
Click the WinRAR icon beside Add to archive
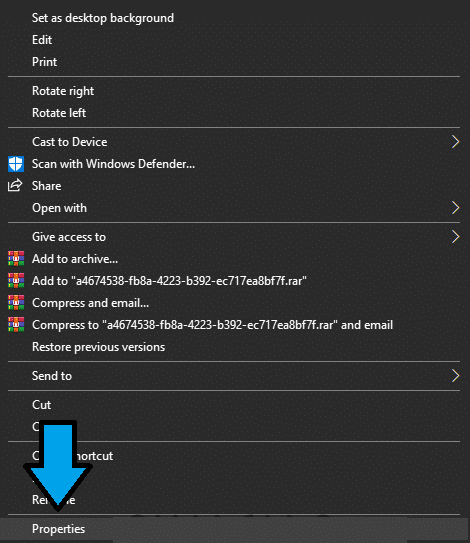[x=16, y=258]
